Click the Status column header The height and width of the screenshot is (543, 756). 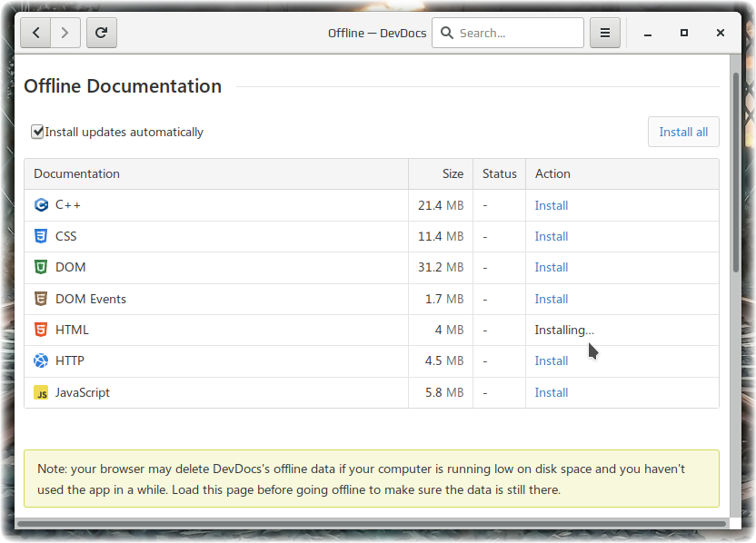(499, 173)
